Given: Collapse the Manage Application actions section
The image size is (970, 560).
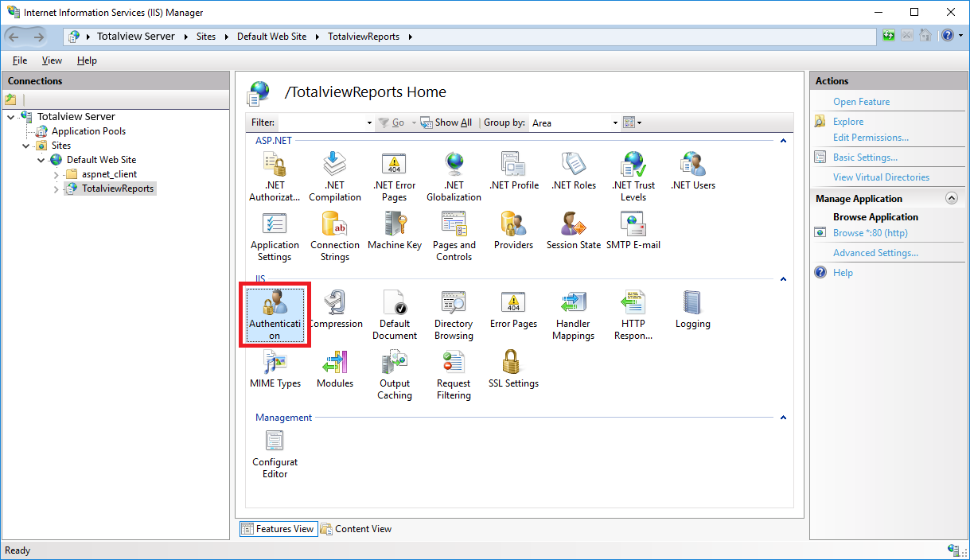Looking at the screenshot, I should tap(951, 198).
